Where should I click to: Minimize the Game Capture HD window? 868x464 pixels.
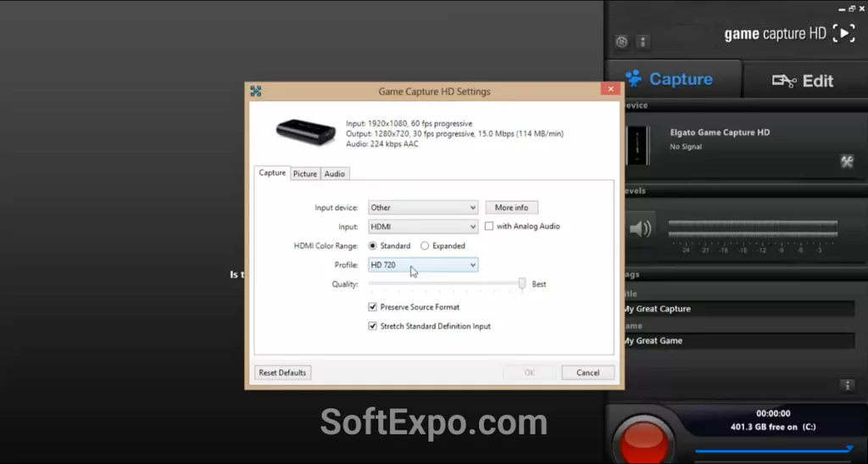(842, 8)
